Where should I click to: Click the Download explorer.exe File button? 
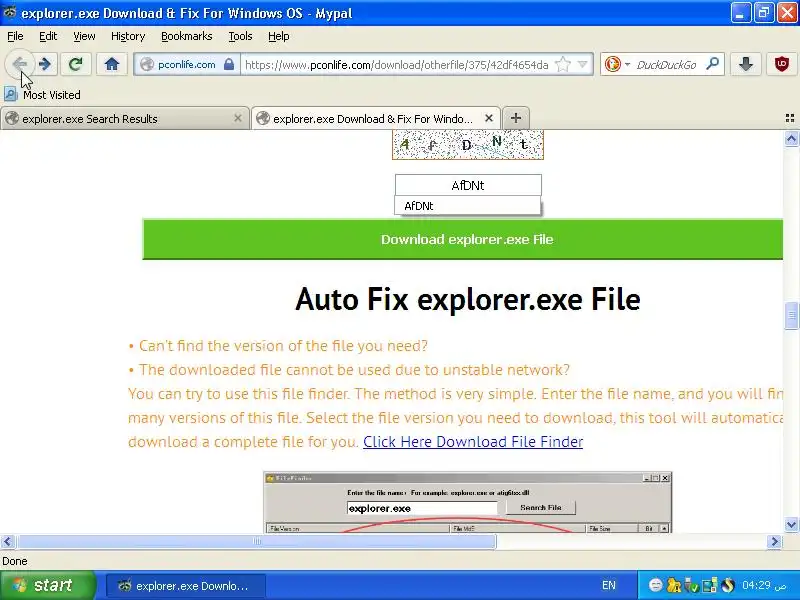click(x=463, y=239)
